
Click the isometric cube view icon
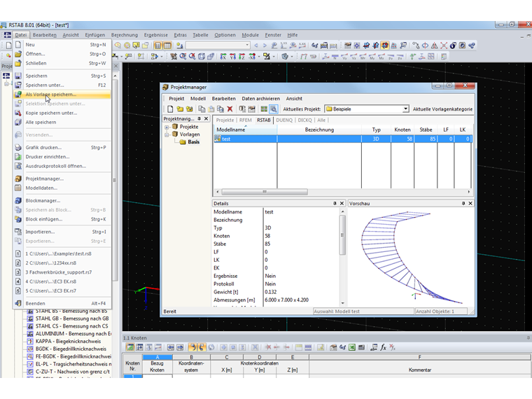(x=202, y=56)
